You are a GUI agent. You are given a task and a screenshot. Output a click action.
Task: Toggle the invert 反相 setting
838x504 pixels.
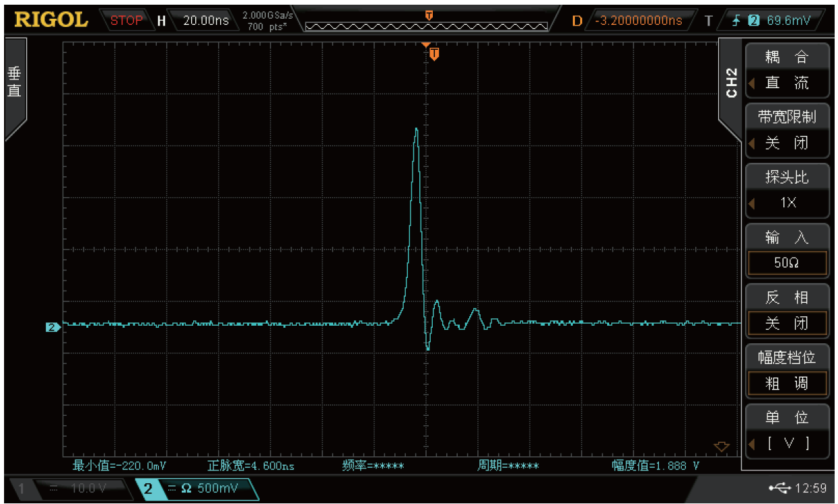coord(786,311)
